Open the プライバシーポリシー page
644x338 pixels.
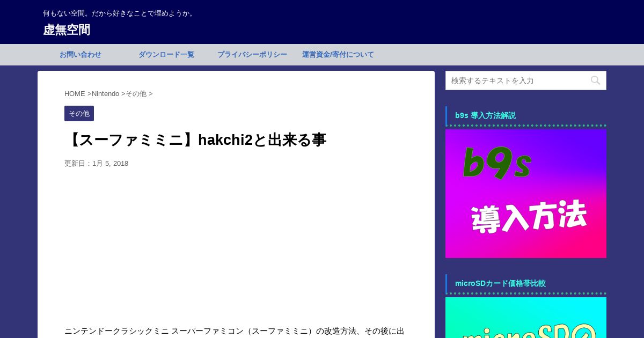[252, 55]
